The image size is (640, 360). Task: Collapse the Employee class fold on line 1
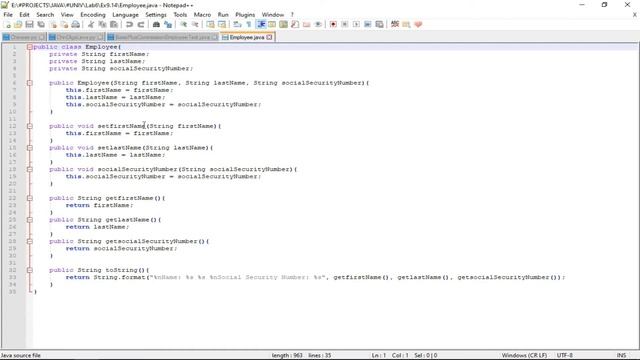tap(29, 47)
